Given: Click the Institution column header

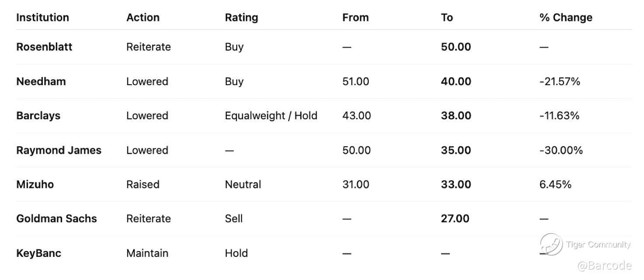Looking at the screenshot, I should (42, 17).
